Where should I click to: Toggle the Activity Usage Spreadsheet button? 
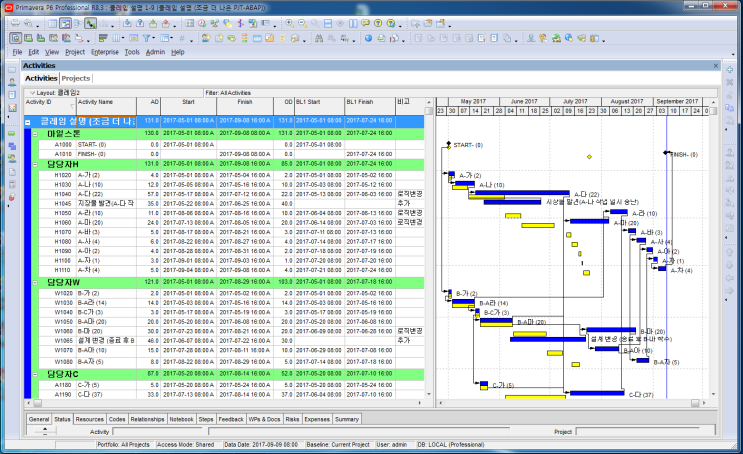[x=28, y=38]
